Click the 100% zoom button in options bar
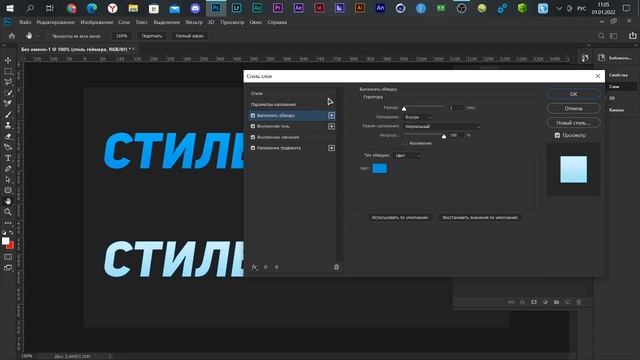This screenshot has width=640, height=360. [122, 36]
